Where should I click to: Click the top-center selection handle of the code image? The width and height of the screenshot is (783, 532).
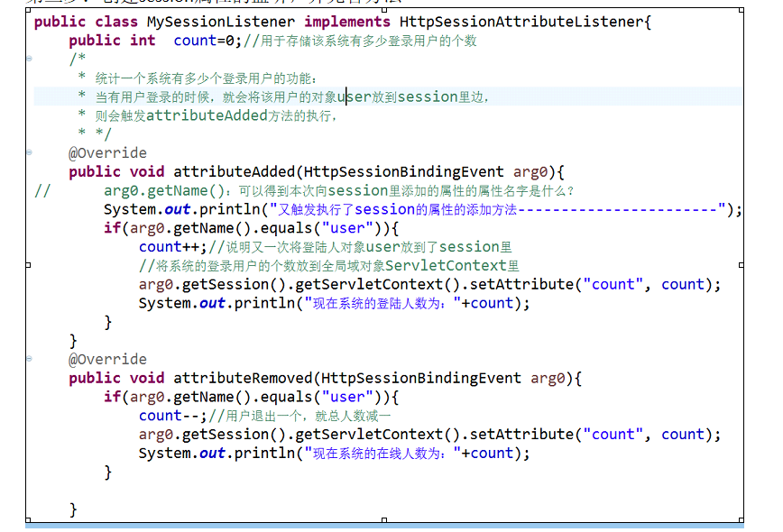pos(384,10)
